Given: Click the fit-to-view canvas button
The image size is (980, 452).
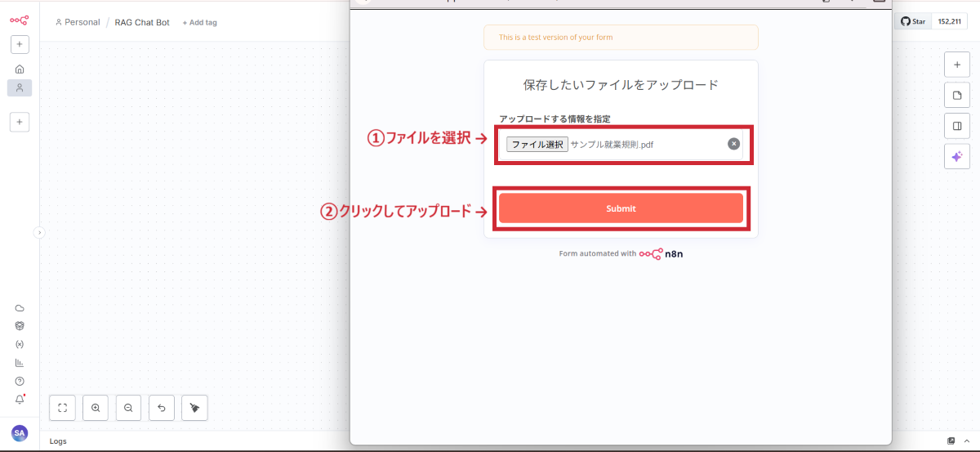Looking at the screenshot, I should pos(62,407).
